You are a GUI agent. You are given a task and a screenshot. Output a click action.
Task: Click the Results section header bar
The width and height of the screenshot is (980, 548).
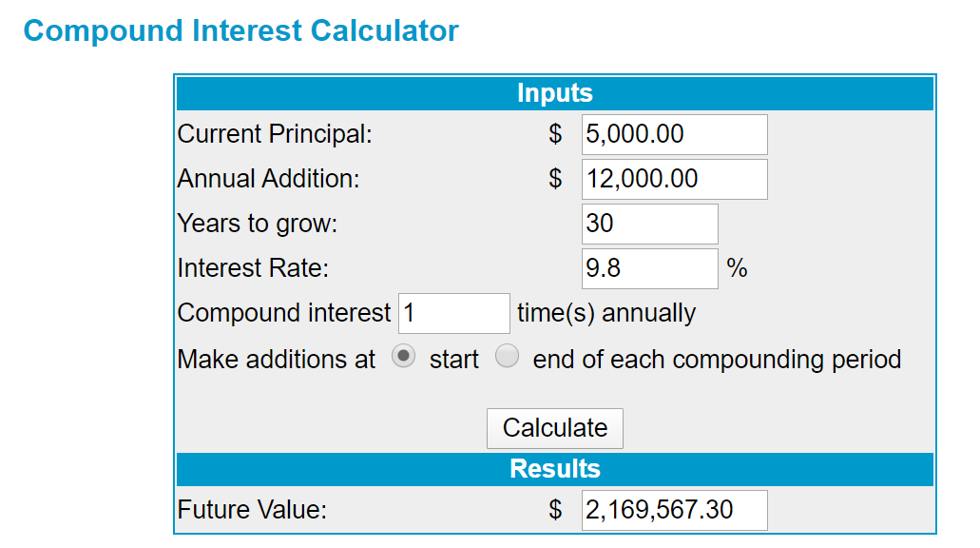[x=555, y=469]
